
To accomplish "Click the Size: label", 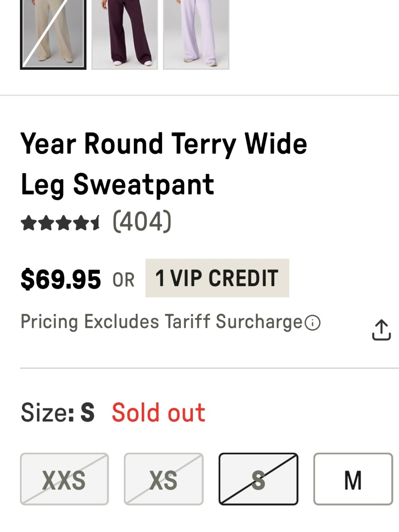I will click(x=47, y=413).
